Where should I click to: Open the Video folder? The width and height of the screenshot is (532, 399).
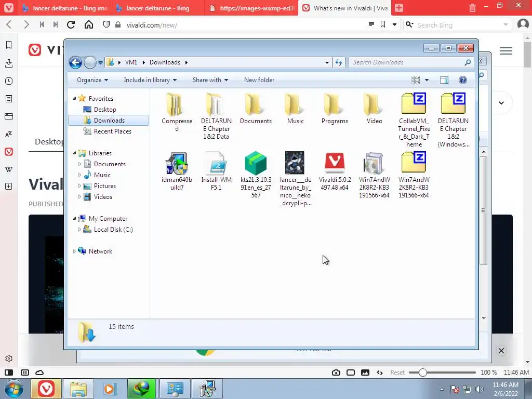[374, 108]
